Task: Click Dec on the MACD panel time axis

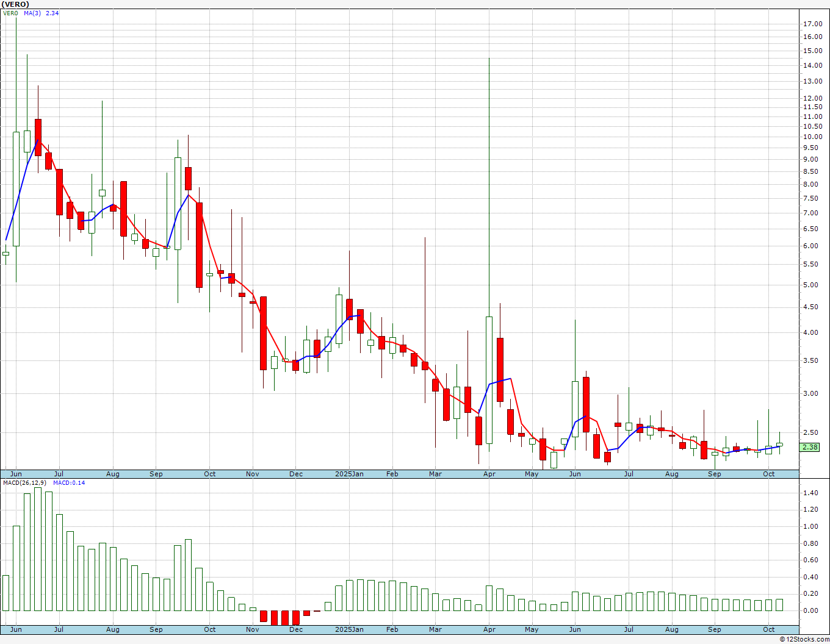Action: 296,629
